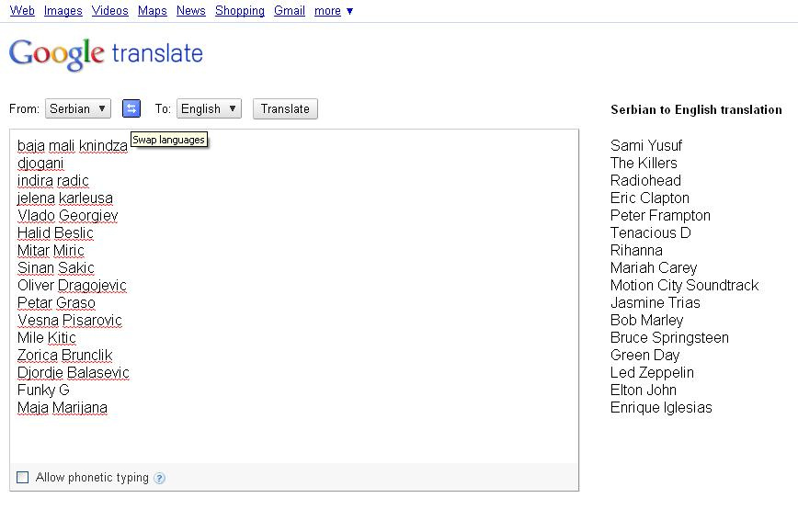This screenshot has height=532, width=798.
Task: Click the input line 'Vlado Georgiev'
Action: click(68, 216)
